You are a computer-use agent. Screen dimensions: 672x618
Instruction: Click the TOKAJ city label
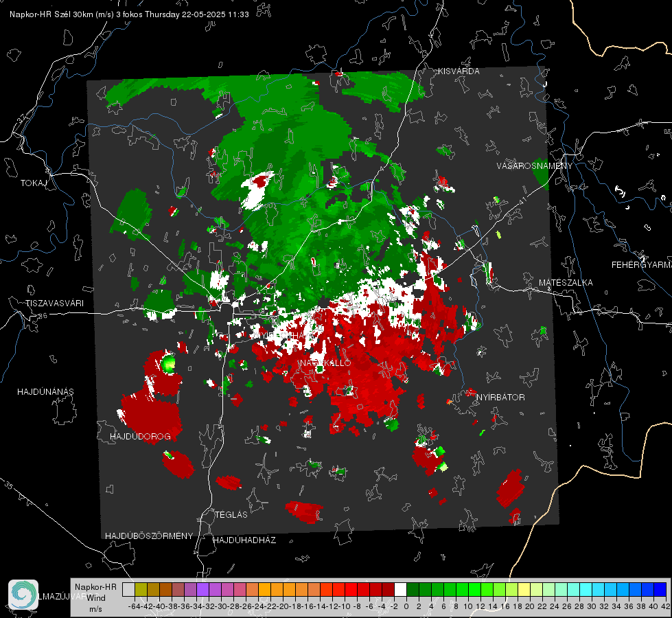coord(34,183)
